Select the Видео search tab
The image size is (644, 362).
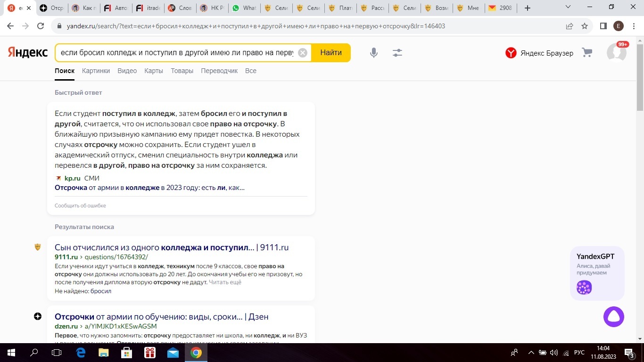[127, 71]
